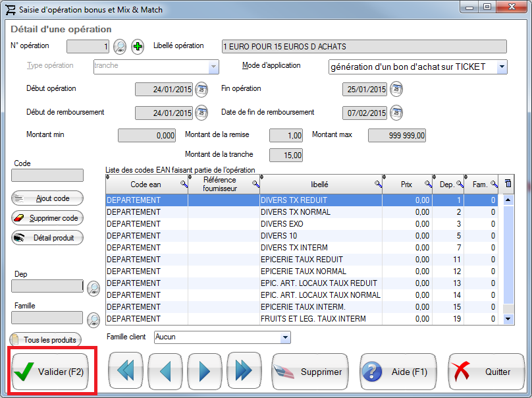532x398 pixels.
Task: Click search icon in Code ean column header
Action: [184, 184]
